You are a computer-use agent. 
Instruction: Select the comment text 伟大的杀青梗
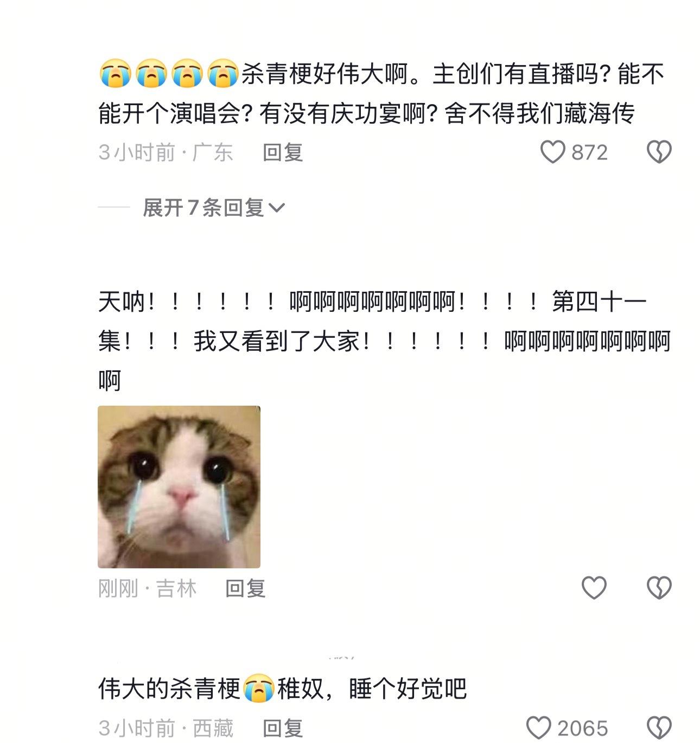click(282, 689)
